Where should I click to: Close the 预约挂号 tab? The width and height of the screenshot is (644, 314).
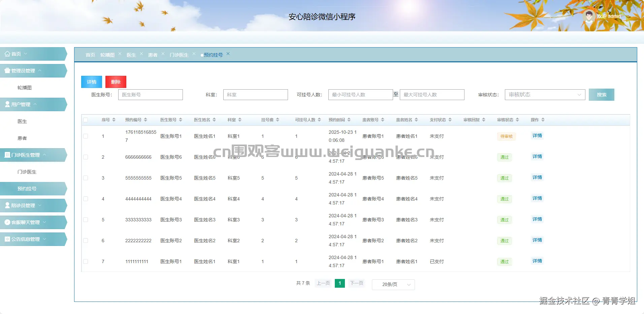(228, 54)
